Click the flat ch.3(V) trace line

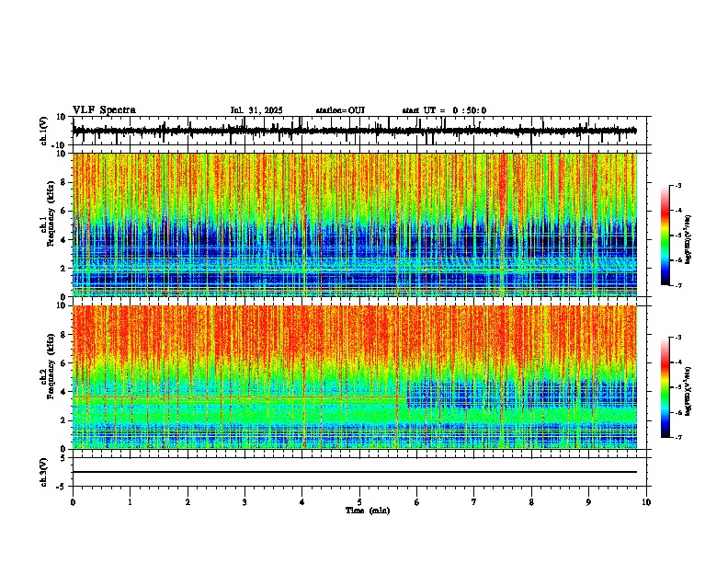pos(355,472)
